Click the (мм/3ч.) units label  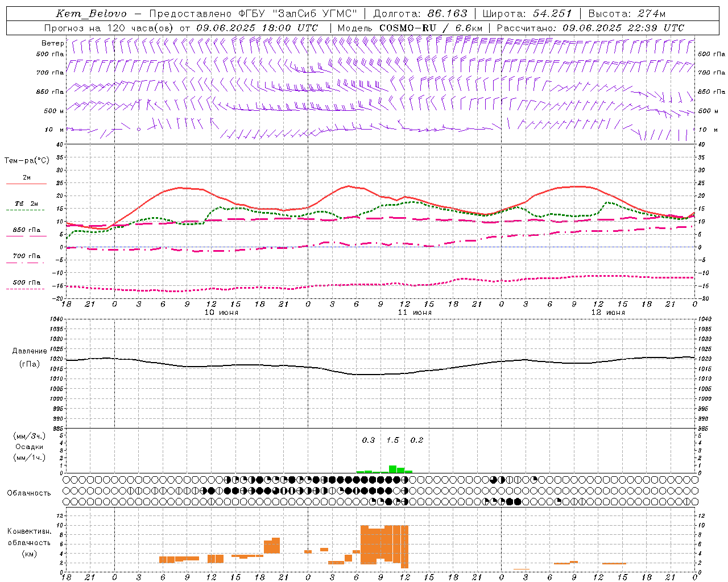(x=29, y=436)
